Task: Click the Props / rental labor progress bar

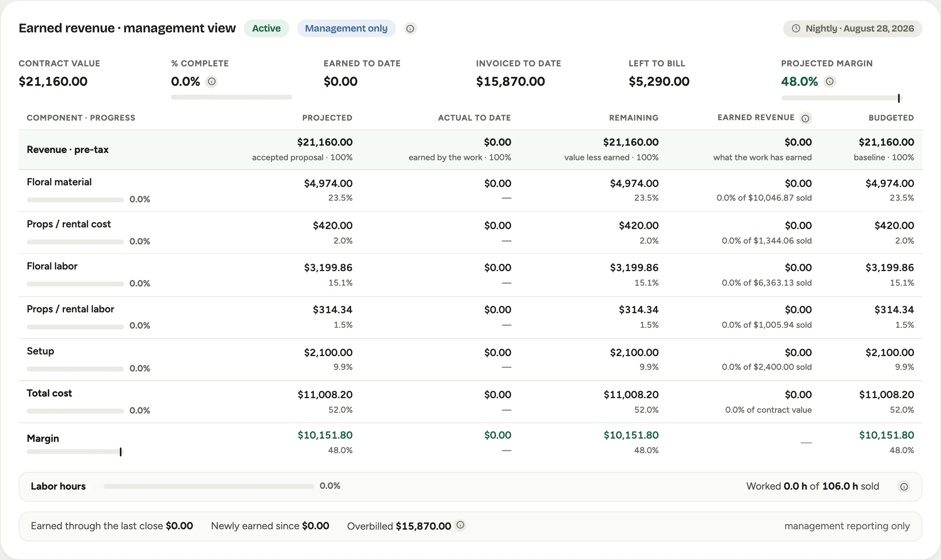Action: click(x=75, y=327)
